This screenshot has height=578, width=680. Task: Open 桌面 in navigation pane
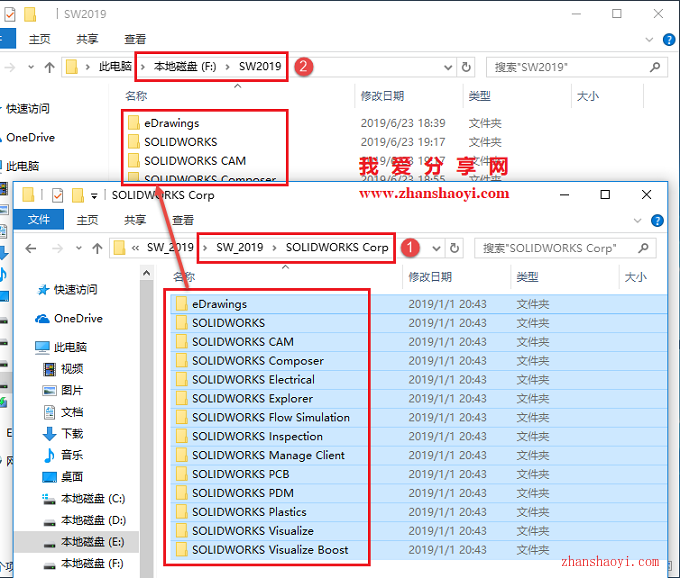click(63, 477)
